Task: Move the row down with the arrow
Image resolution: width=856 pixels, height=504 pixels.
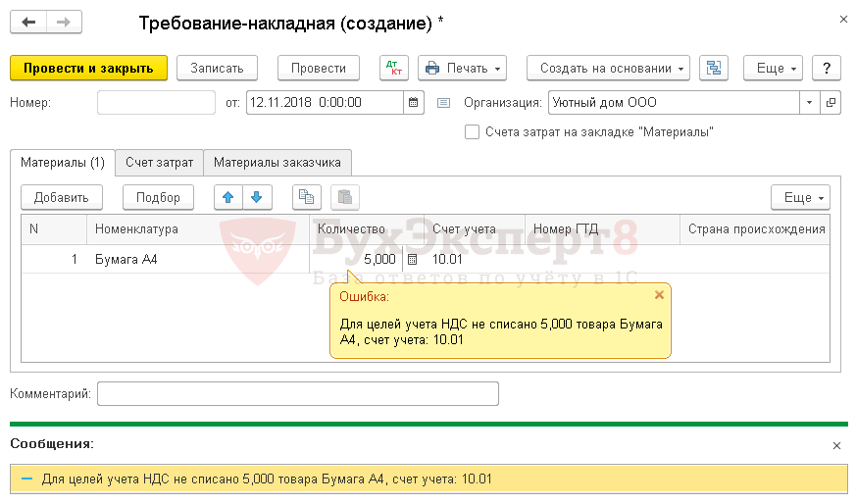Action: coord(256,197)
